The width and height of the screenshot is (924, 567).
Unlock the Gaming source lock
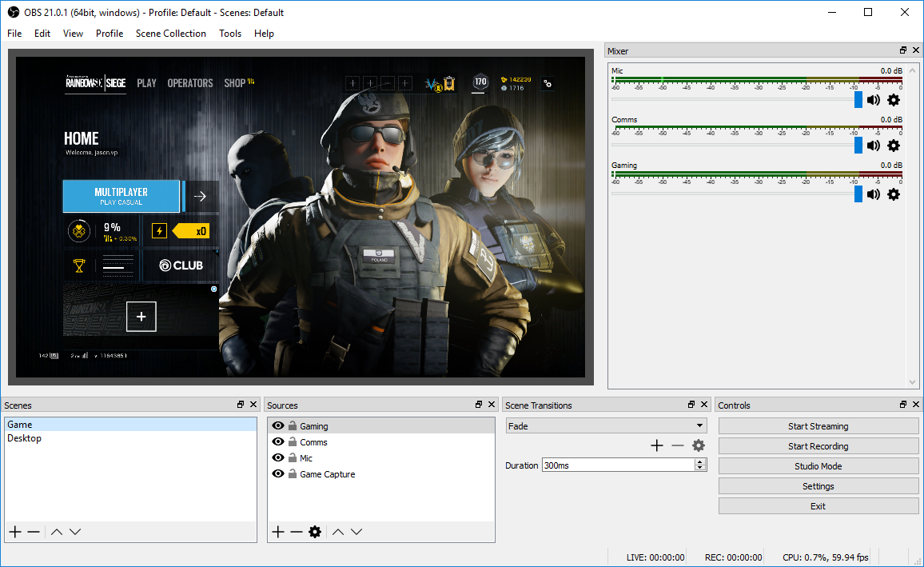coord(293,426)
